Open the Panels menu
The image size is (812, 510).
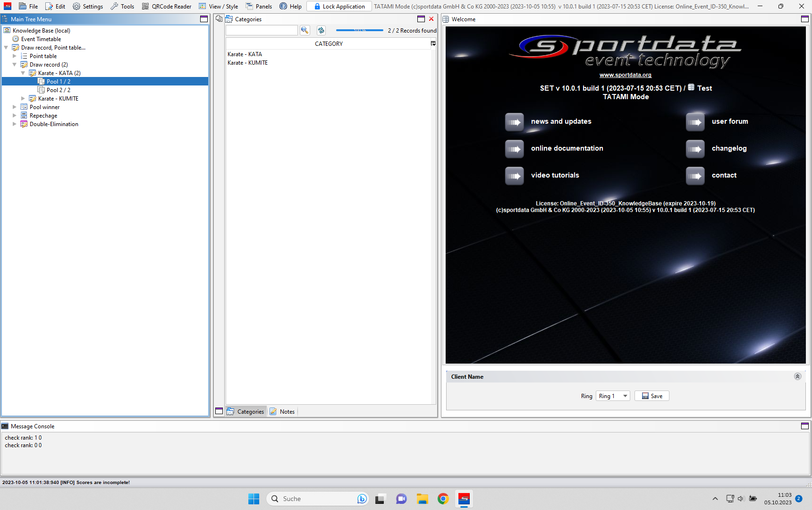click(259, 6)
